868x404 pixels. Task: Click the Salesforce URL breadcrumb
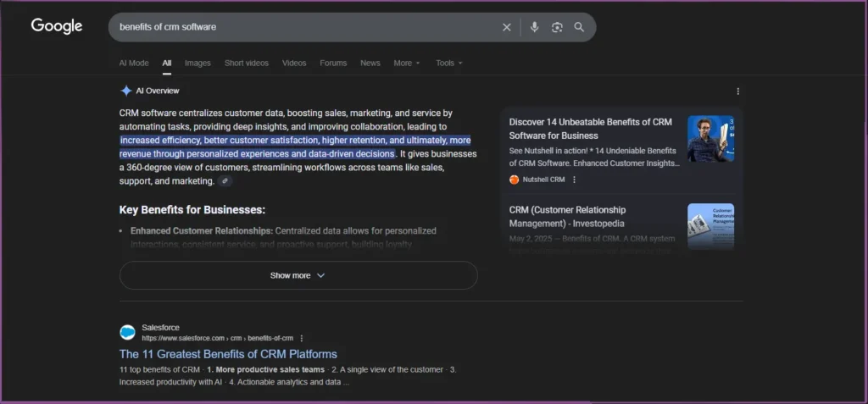click(218, 338)
